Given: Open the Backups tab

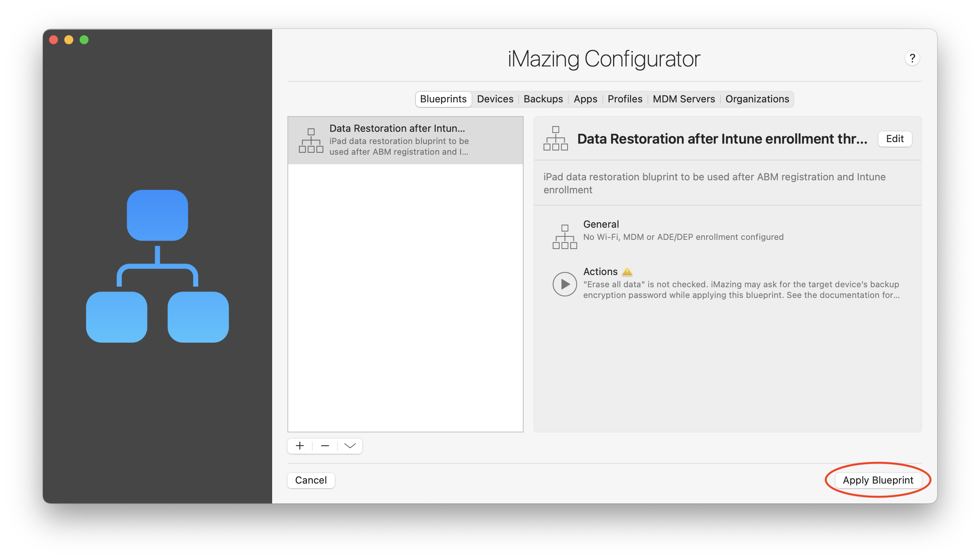Looking at the screenshot, I should (543, 99).
